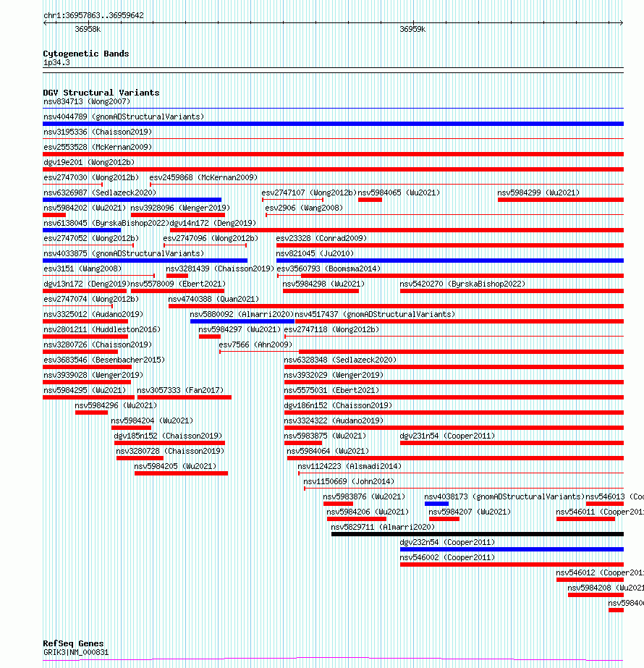
Task: Click nsv3057333 (Fan2017) label
Action: coord(179,390)
